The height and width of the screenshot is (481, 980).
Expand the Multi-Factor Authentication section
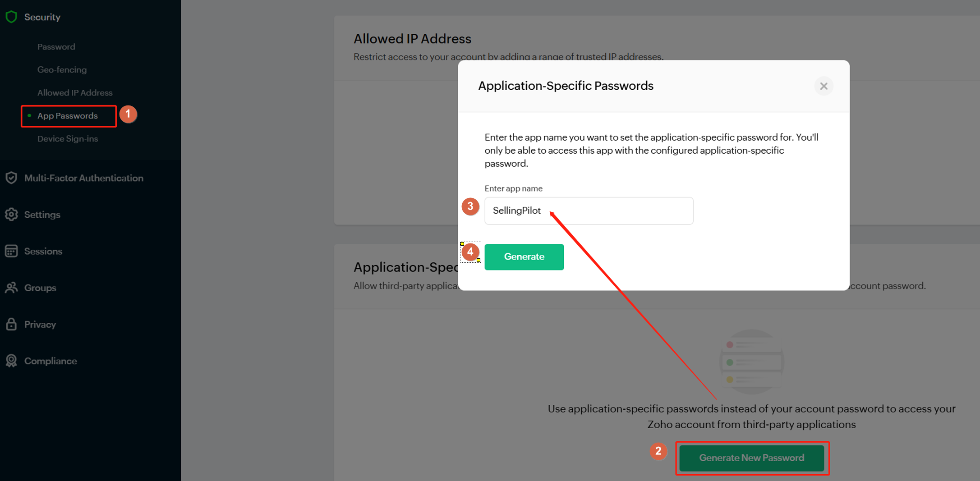pos(84,178)
